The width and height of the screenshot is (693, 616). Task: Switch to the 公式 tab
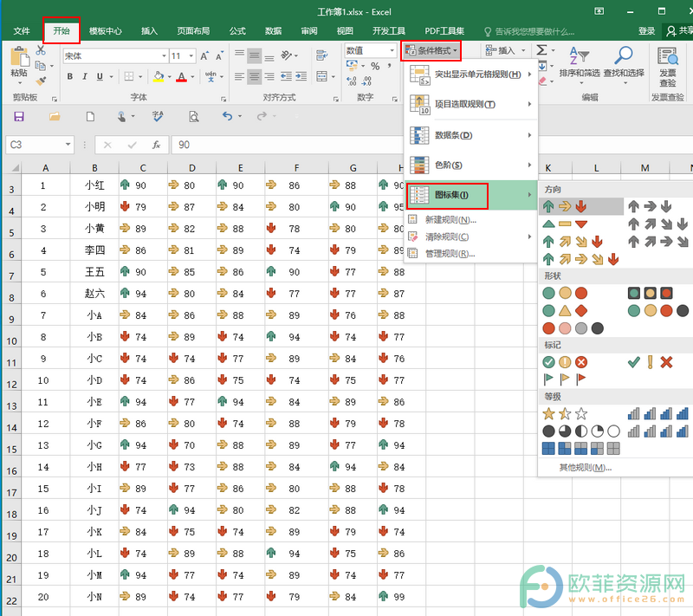point(237,31)
